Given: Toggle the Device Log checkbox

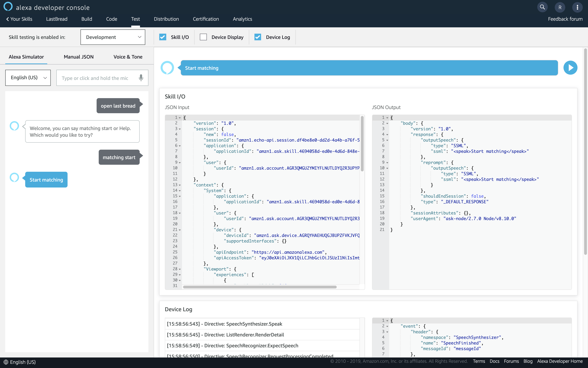Looking at the screenshot, I should pos(258,37).
